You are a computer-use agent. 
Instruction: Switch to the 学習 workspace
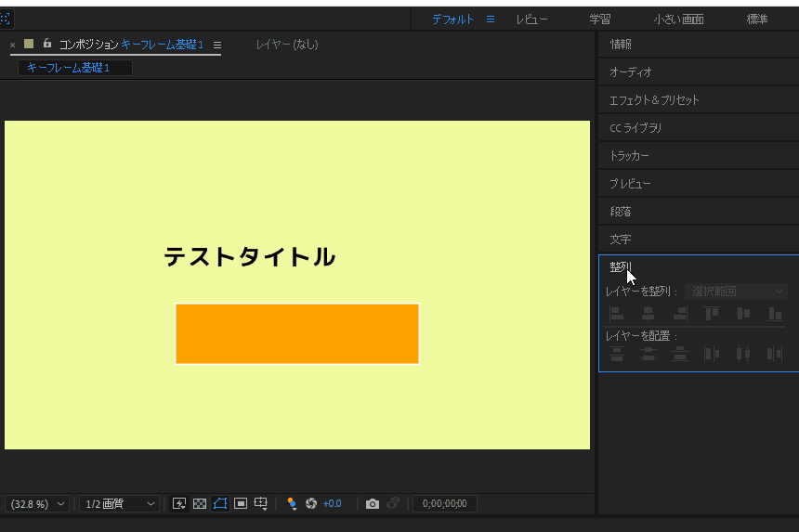[x=600, y=19]
